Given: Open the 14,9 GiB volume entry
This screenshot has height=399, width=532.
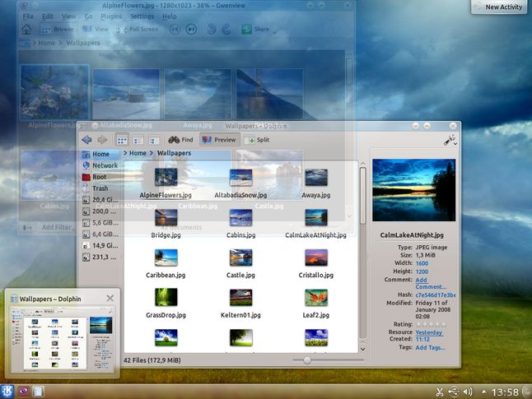Looking at the screenshot, I should (x=100, y=245).
